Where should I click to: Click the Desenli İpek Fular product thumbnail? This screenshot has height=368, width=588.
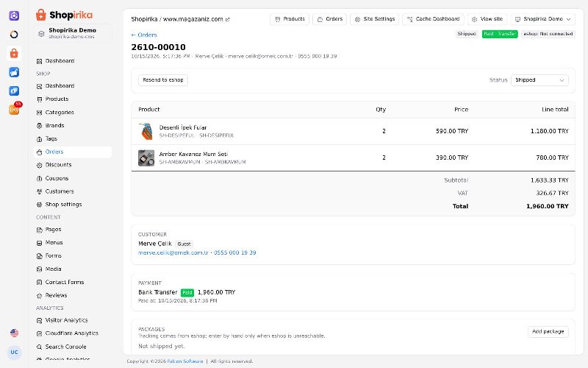146,132
